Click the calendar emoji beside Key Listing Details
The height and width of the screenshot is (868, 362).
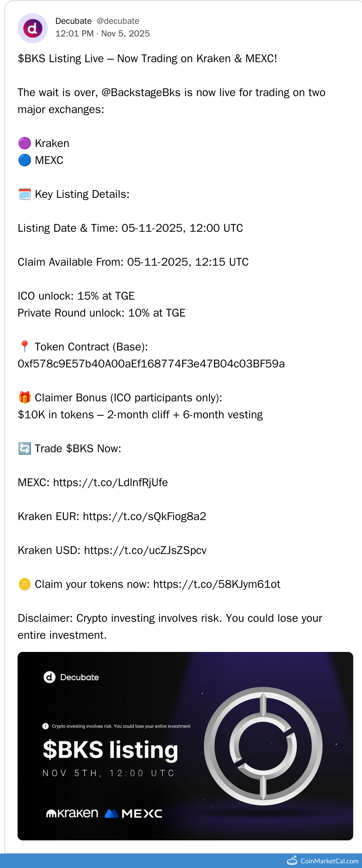[x=24, y=194]
